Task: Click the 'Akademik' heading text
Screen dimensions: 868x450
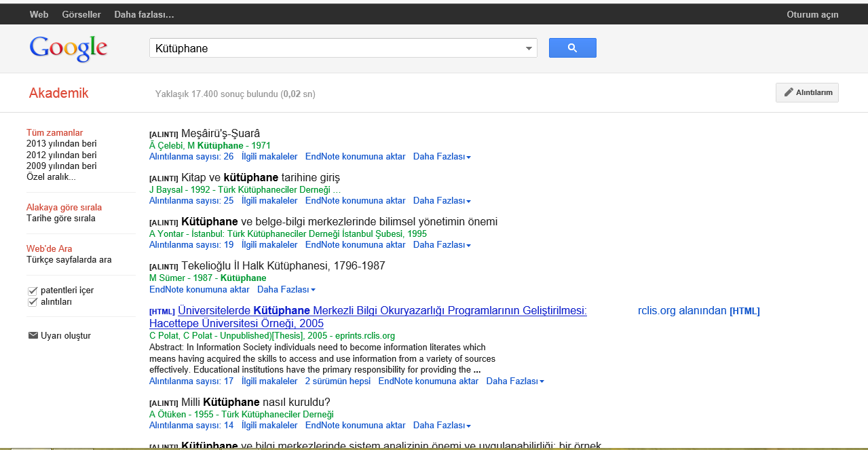Action: (x=59, y=94)
